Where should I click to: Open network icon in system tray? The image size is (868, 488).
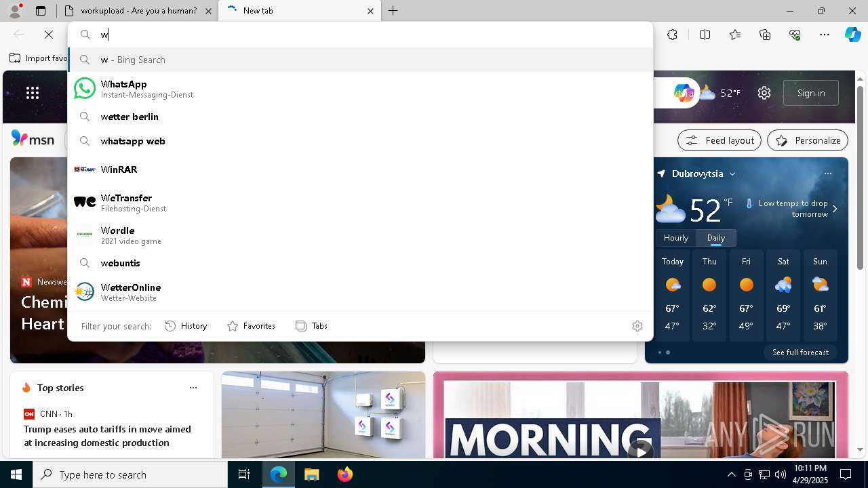[764, 474]
